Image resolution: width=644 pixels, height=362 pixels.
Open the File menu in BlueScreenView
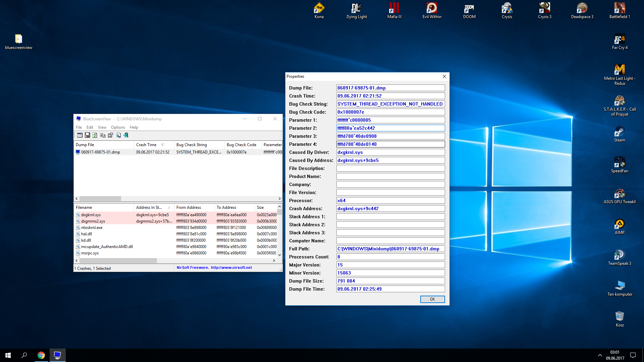79,127
